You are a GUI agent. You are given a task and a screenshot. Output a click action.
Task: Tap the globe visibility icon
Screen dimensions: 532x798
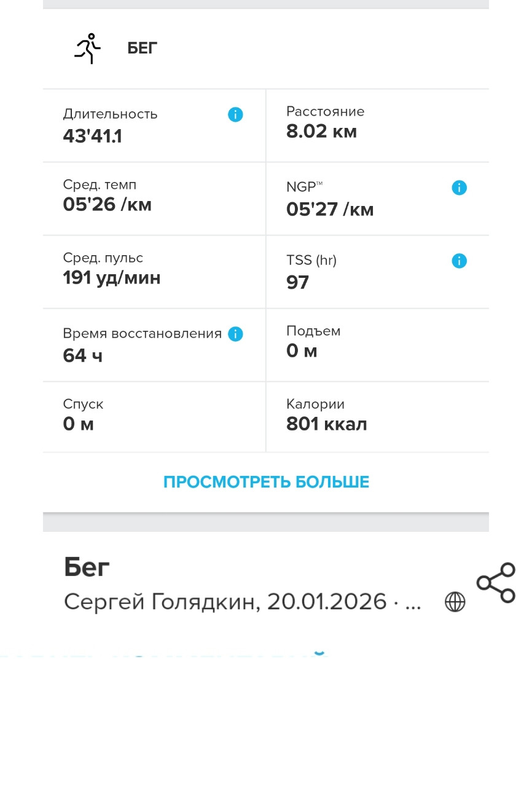pyautogui.click(x=455, y=601)
